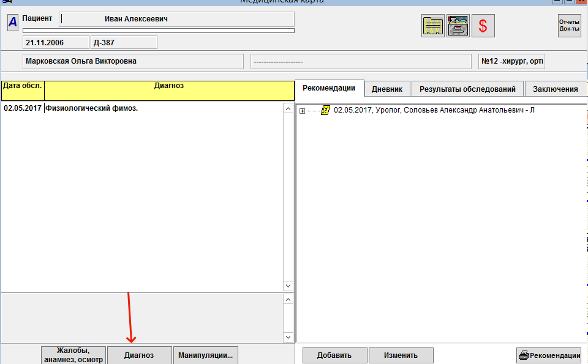Click the Диагноз button at the bottom

pyautogui.click(x=139, y=355)
